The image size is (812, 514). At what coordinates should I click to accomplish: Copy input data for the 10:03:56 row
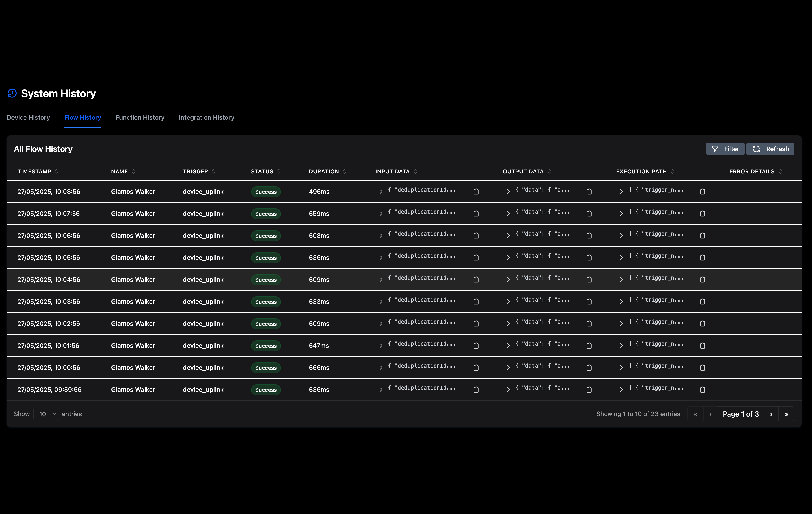pyautogui.click(x=476, y=302)
